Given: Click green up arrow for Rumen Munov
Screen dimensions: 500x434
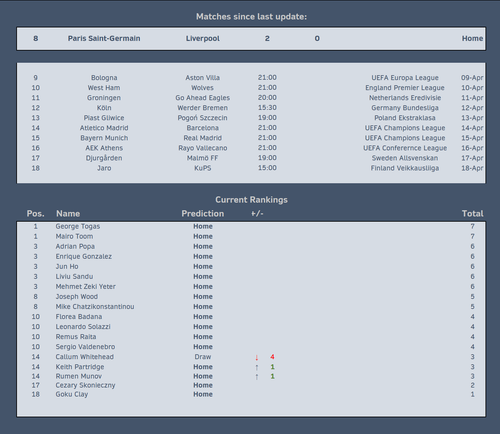Looking at the screenshot, I should pyautogui.click(x=257, y=376).
